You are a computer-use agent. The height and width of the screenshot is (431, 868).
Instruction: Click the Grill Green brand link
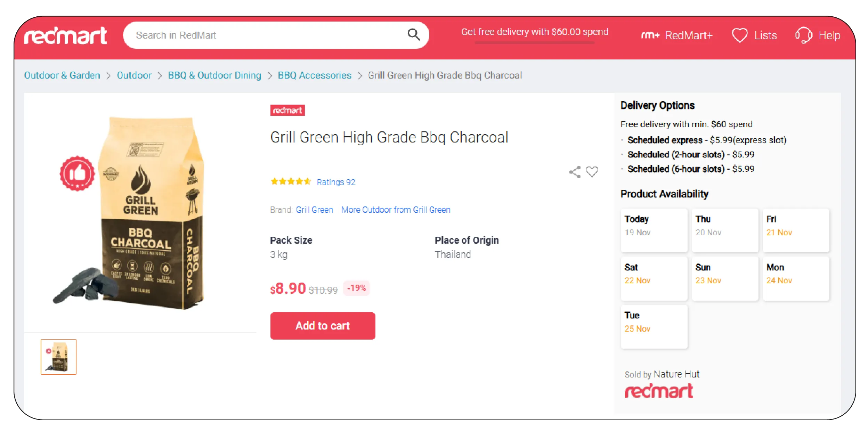click(x=314, y=209)
